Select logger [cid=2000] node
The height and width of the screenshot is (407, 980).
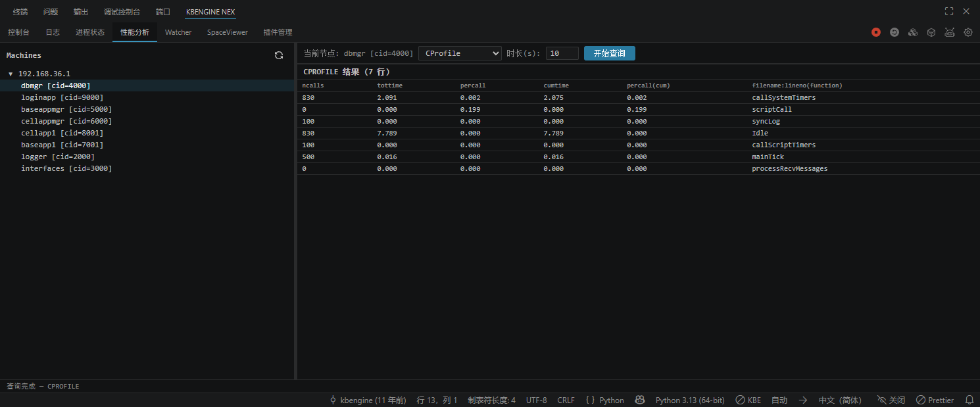coord(147,156)
